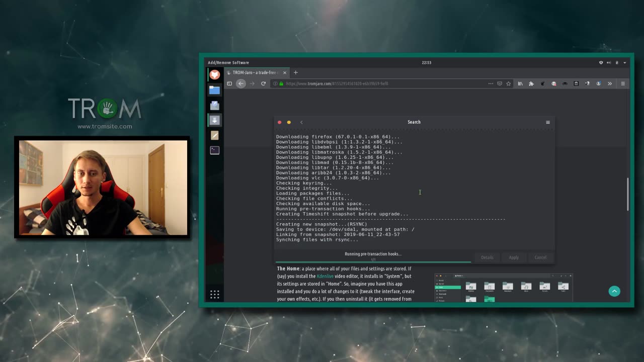The image size is (644, 362).
Task: Close the software manager with red button
Action: [x=280, y=122]
